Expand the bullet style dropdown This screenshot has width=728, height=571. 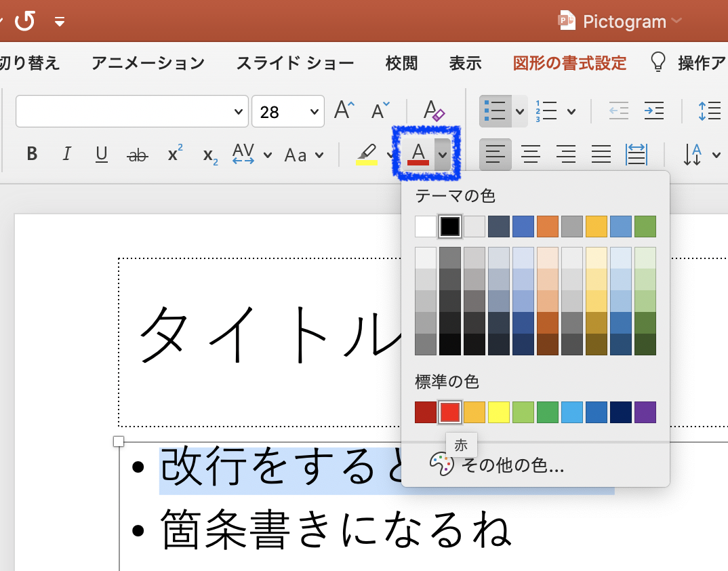tap(520, 111)
